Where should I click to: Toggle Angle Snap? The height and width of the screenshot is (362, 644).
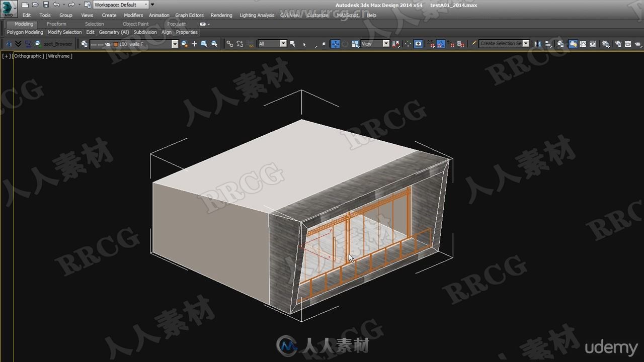click(x=441, y=44)
